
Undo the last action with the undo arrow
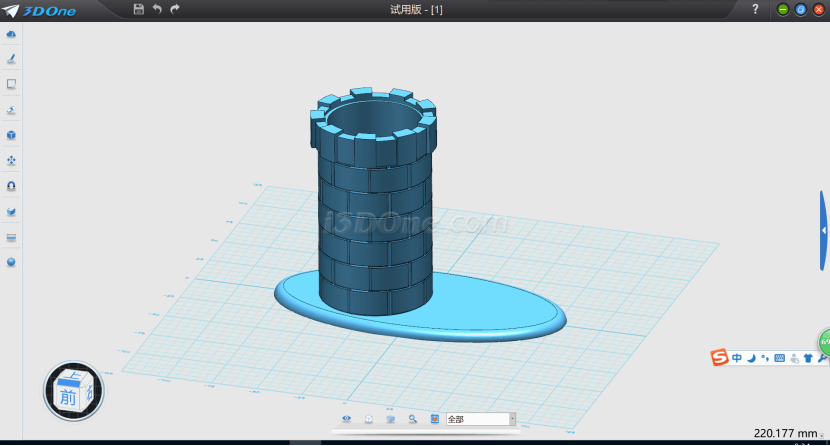click(x=157, y=9)
